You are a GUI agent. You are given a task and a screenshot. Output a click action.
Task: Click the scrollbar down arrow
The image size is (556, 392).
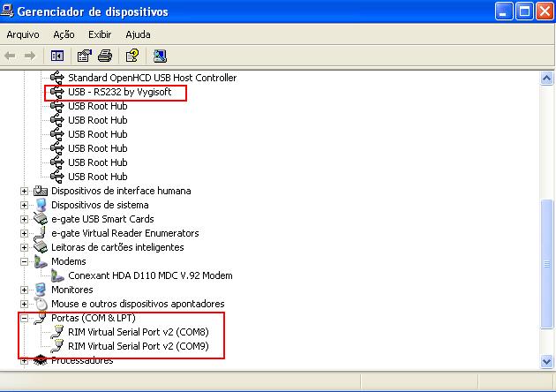pyautogui.click(x=546, y=361)
